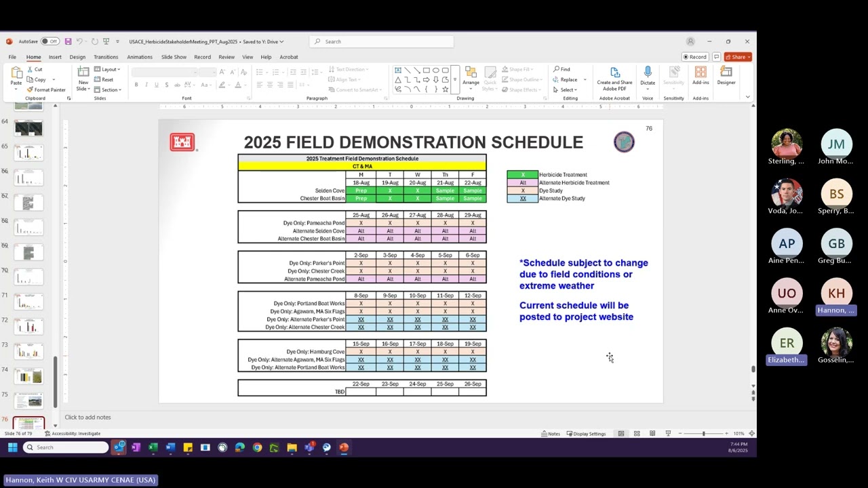Click the zoom slider handle
Image resolution: width=868 pixels, height=488 pixels.
(703, 434)
